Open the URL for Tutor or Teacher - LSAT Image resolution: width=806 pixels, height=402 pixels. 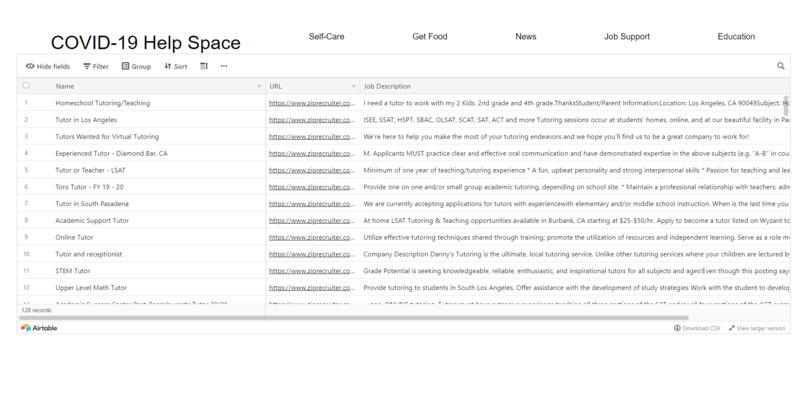click(312, 170)
